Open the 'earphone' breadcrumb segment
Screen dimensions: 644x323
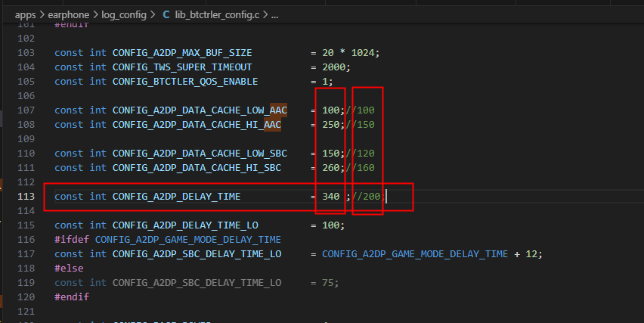69,15
